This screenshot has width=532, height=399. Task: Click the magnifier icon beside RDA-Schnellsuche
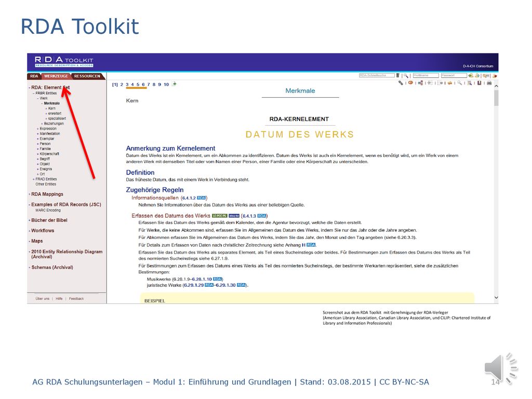tap(406, 76)
